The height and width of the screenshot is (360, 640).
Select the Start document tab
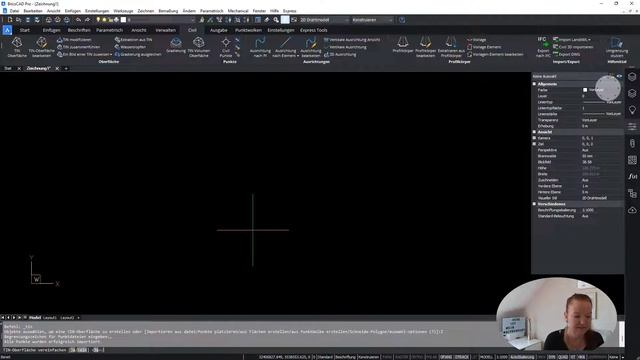tap(8, 69)
